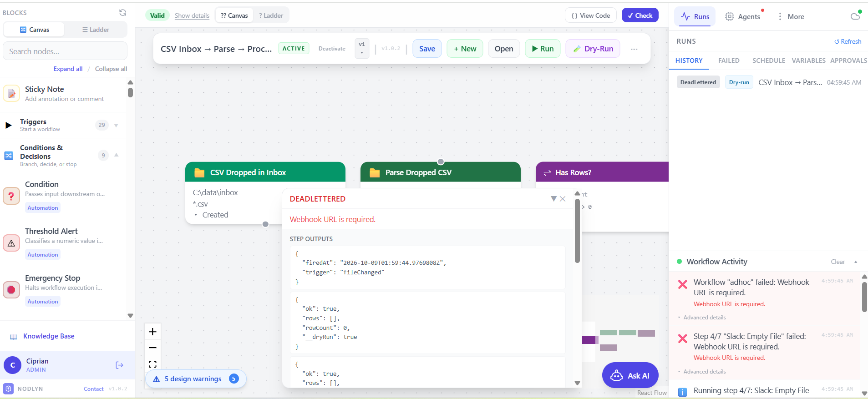Open the More options menu
The height and width of the screenshot is (399, 868).
coord(791,16)
